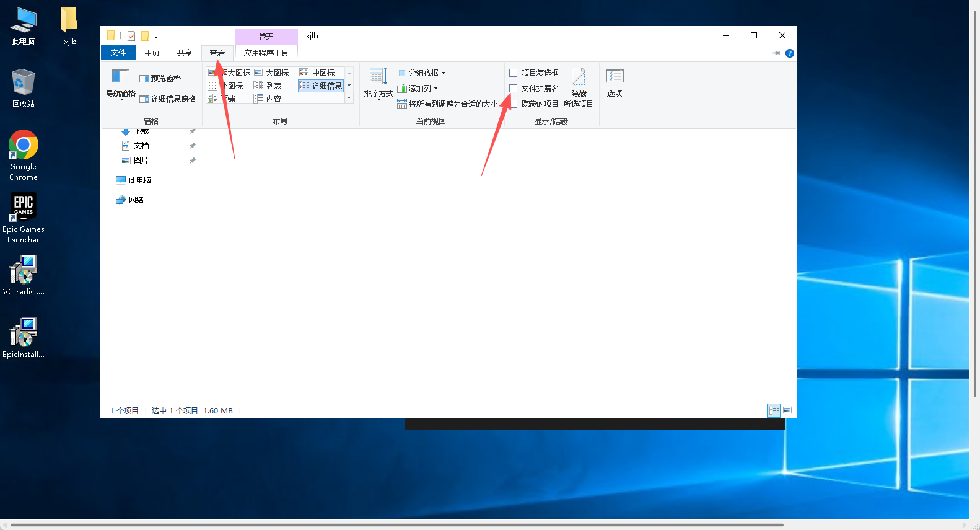The image size is (980, 530).
Task: Toggle the 预览窗格 preview pane
Action: [x=160, y=79]
